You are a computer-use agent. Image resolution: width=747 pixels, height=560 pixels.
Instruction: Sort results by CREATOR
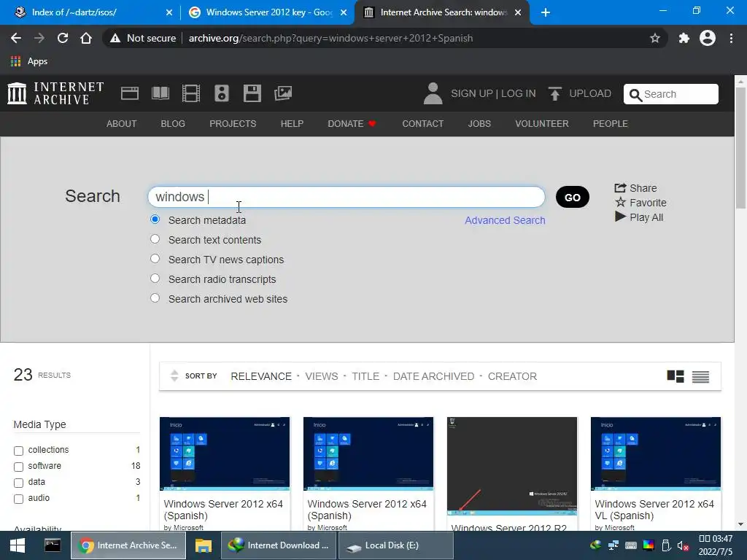point(512,376)
